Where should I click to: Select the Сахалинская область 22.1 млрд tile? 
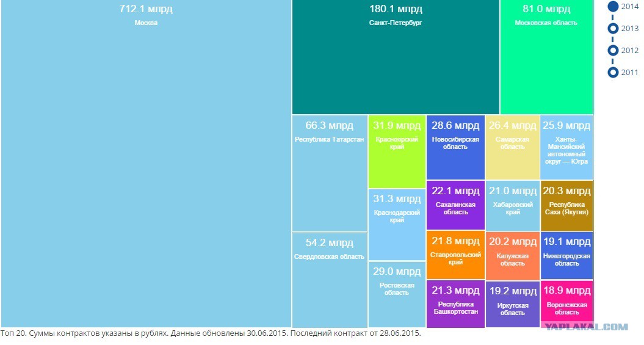(x=455, y=205)
